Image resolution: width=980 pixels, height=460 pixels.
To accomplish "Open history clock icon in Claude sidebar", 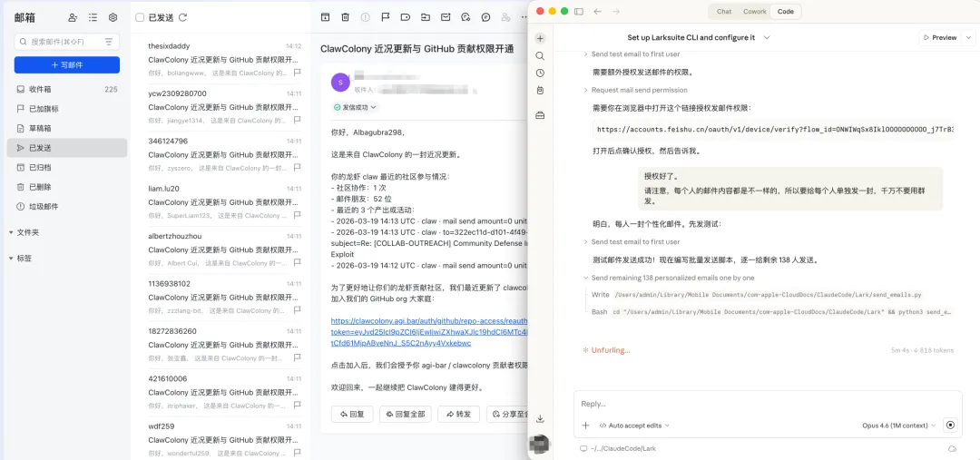I will point(540,73).
